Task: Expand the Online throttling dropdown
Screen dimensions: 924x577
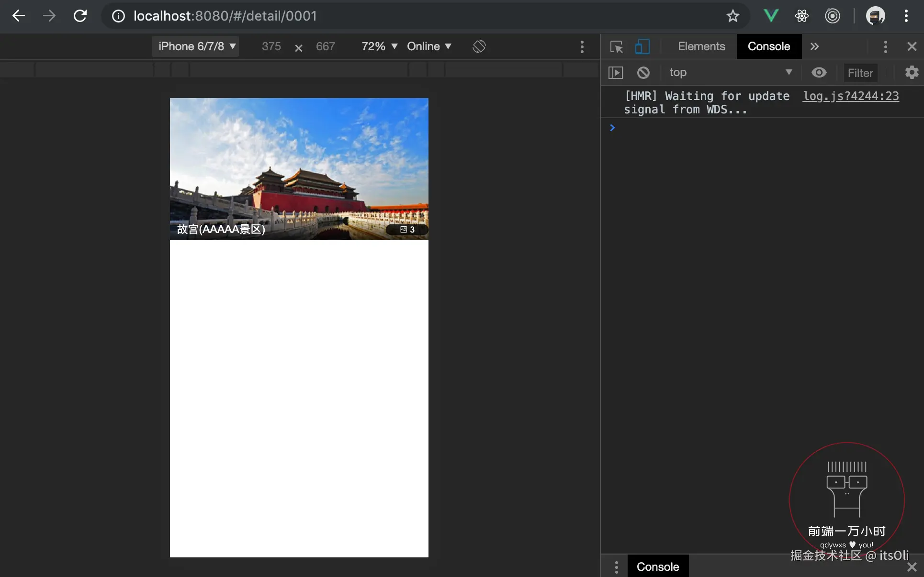Action: click(429, 46)
